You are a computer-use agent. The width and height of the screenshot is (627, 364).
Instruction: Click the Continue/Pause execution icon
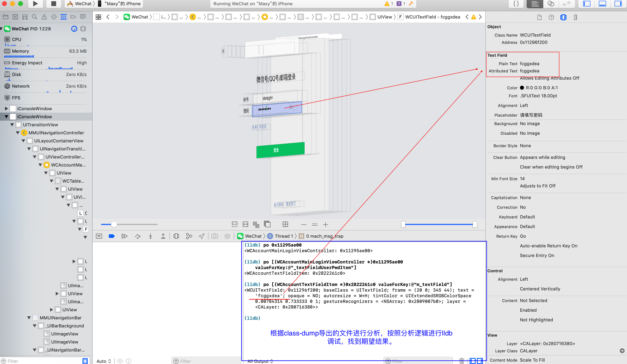(x=124, y=236)
